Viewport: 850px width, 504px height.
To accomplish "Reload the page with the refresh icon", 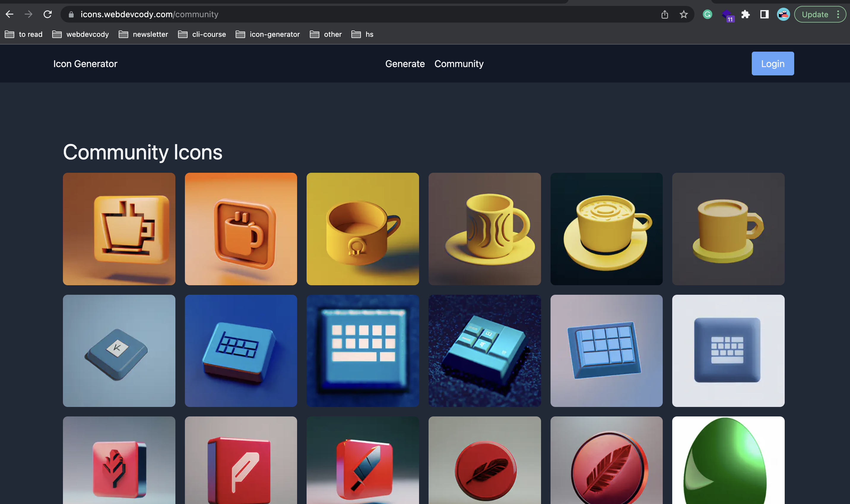I will [47, 14].
